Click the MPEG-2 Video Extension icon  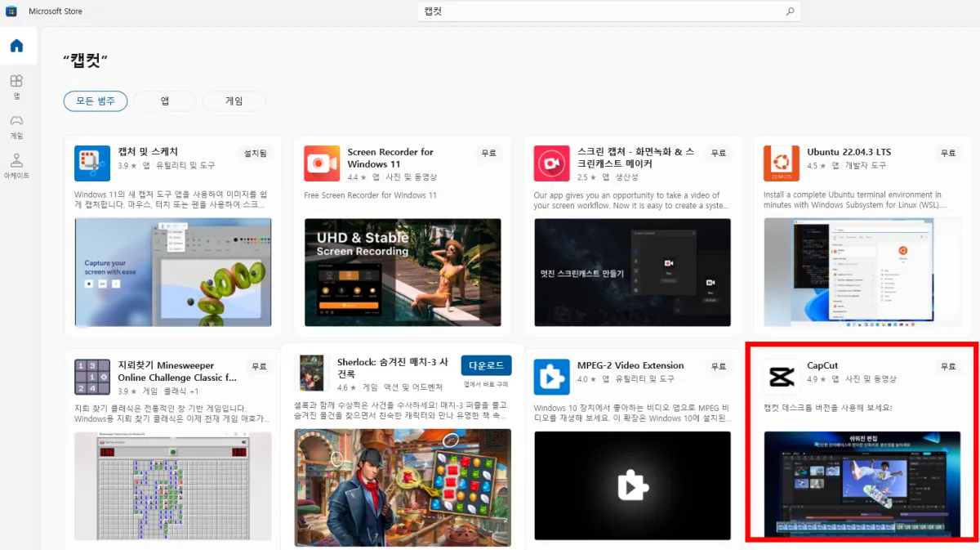[x=551, y=377]
